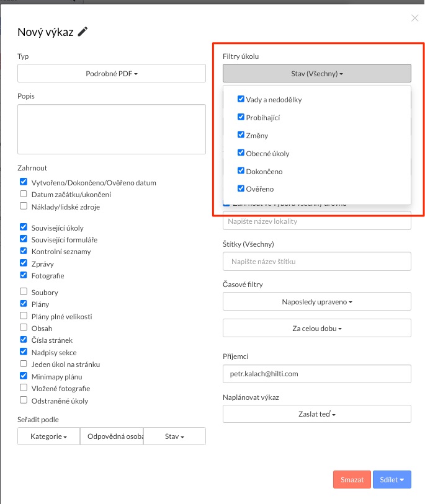Check the Jeden úkol na stránku option
The width and height of the screenshot is (425, 504).
click(24, 364)
